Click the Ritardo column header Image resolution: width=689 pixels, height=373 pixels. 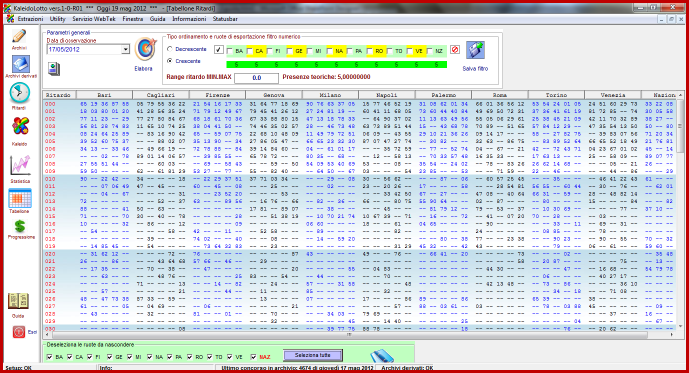(x=59, y=95)
